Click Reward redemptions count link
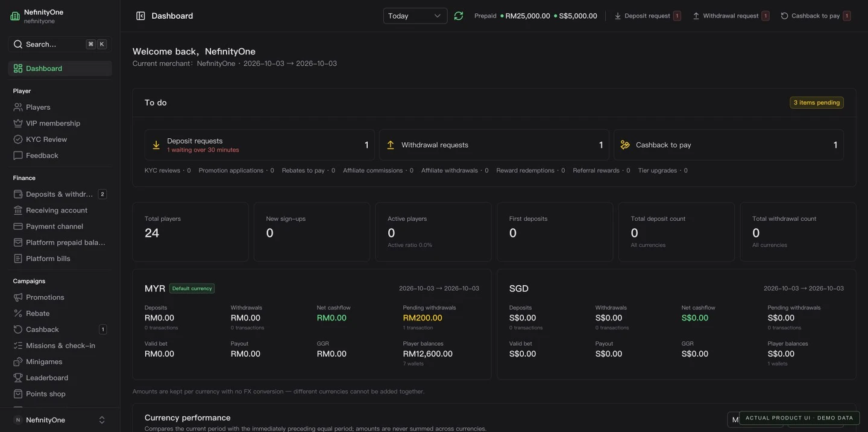The height and width of the screenshot is (432, 868). click(530, 171)
